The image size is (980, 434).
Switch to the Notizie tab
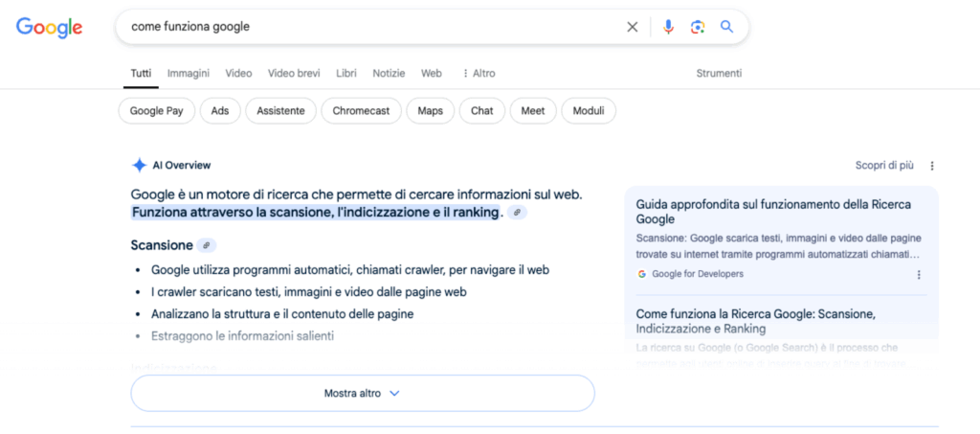tap(389, 73)
